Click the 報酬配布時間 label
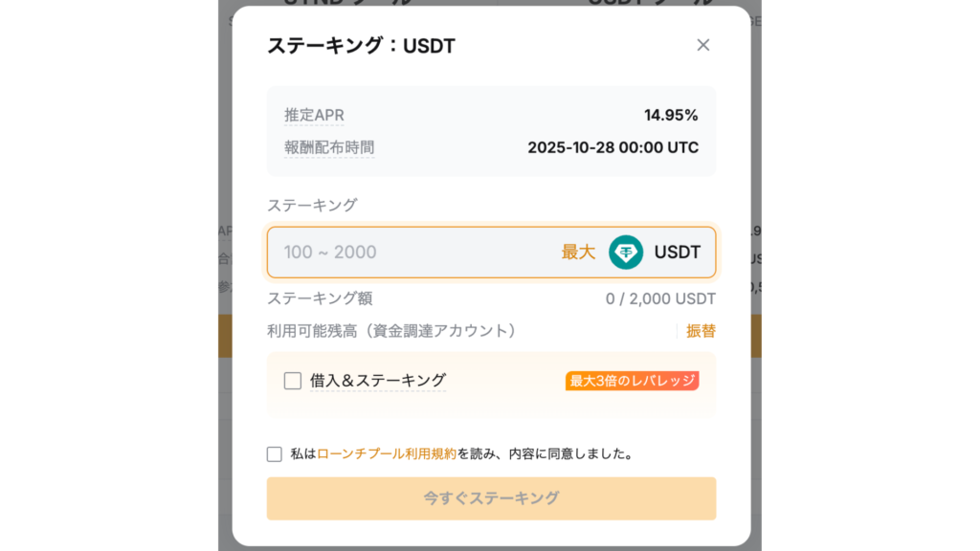 [x=329, y=147]
